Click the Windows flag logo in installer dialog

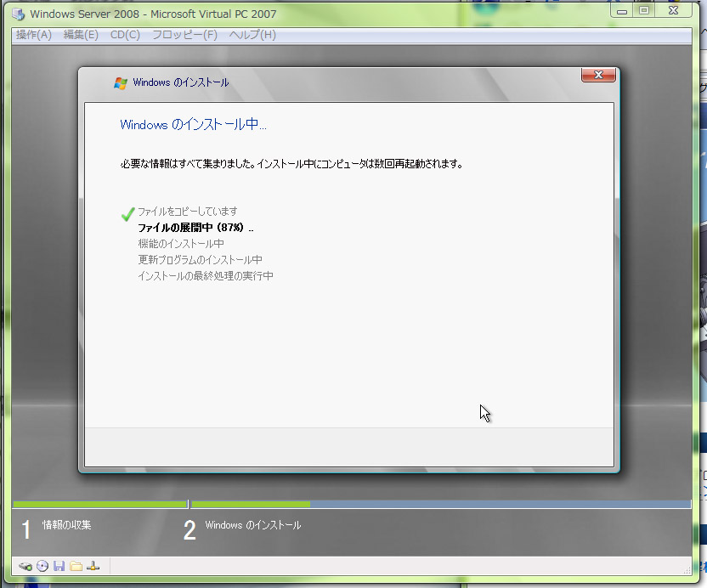tap(121, 83)
